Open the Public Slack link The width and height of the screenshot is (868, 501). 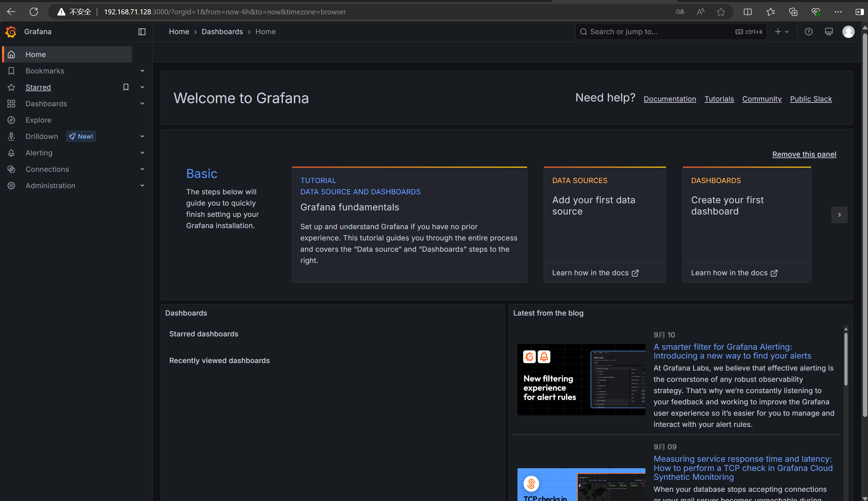811,99
